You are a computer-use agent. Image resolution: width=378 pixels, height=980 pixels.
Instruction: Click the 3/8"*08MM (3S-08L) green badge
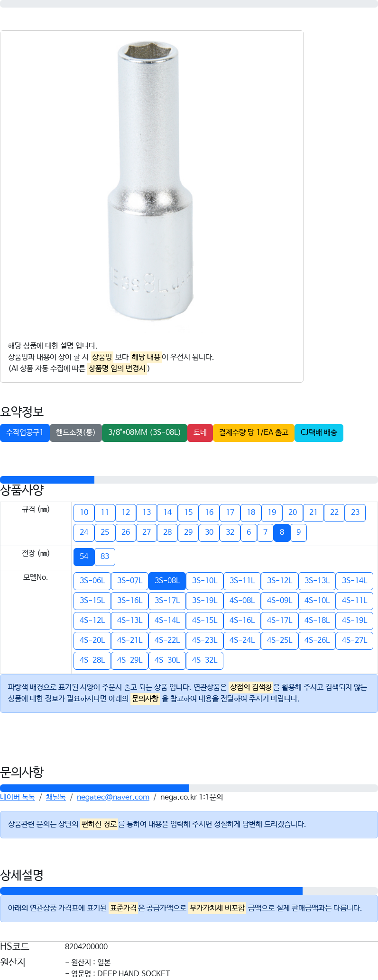(145, 432)
